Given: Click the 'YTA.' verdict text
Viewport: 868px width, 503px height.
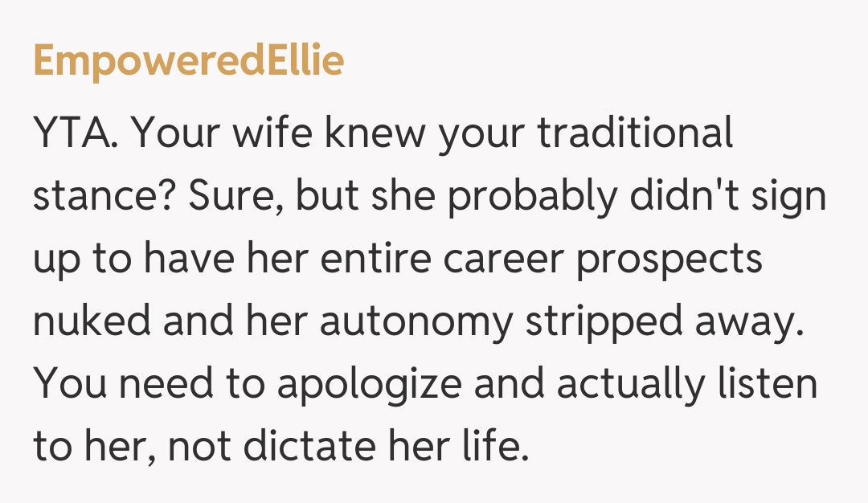Looking at the screenshot, I should 75,134.
